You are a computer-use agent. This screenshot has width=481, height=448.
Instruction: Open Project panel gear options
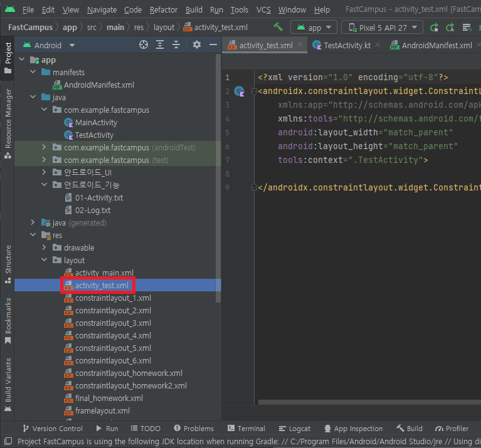click(197, 44)
